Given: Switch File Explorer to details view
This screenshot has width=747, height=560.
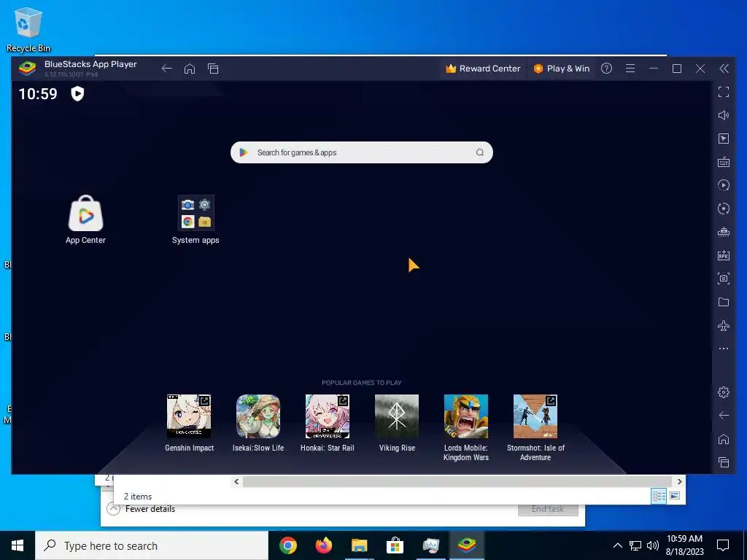Looking at the screenshot, I should click(659, 496).
